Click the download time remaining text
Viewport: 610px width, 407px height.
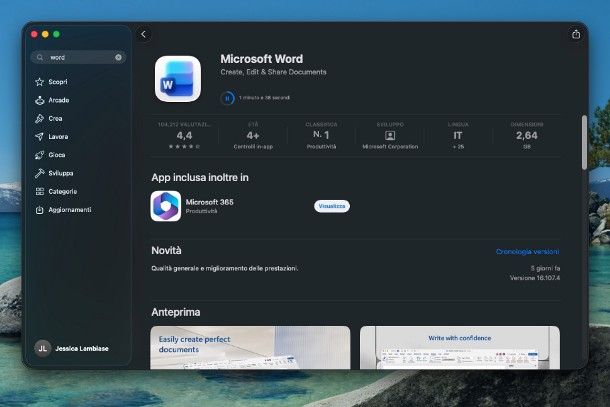[264, 98]
